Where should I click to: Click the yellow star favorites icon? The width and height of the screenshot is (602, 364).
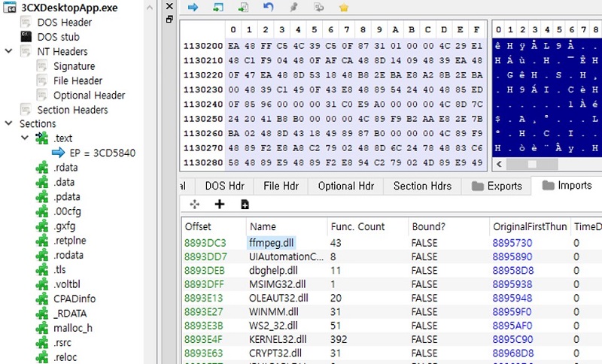pyautogui.click(x=344, y=8)
